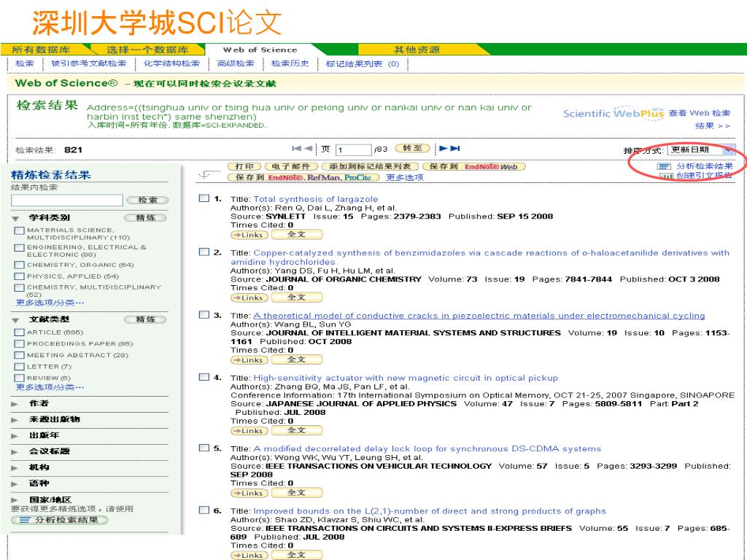Open 全文 for the Copper-catalyzed synthesis result

click(x=297, y=297)
